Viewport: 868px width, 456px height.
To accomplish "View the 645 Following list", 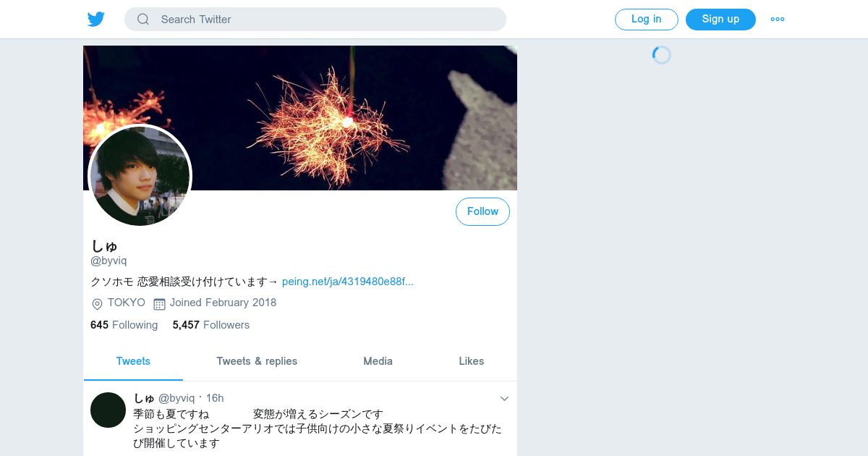I will [124, 325].
